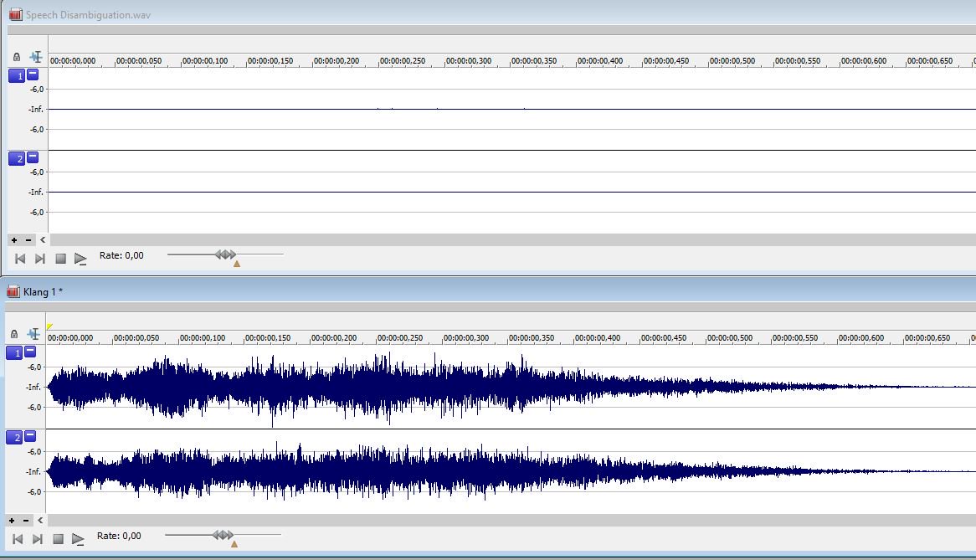Click ruler time 00:00:00,050 in Speech Disambiguation

pyautogui.click(x=139, y=61)
